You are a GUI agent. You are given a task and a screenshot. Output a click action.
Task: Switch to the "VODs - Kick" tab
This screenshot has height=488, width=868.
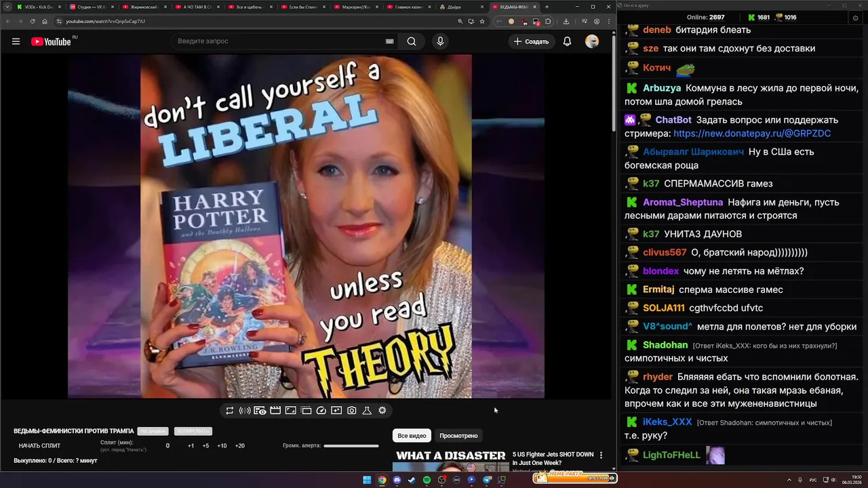(37, 7)
